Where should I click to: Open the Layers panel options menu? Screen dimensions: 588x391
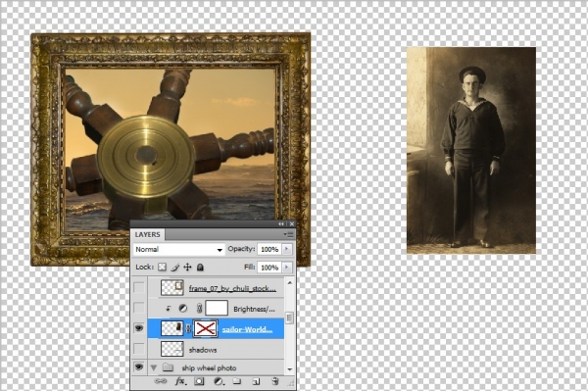[288, 234]
